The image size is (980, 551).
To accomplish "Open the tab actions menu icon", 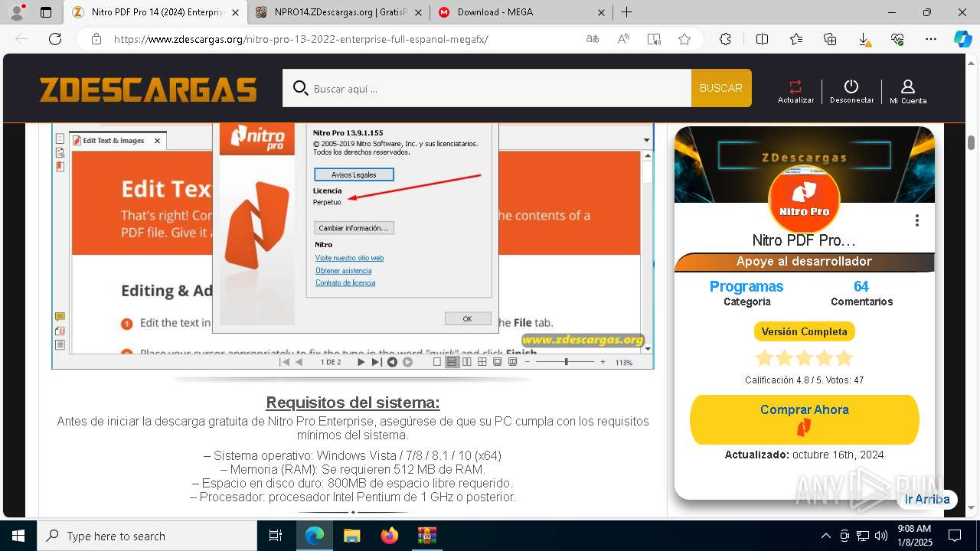I will pyautogui.click(x=46, y=12).
